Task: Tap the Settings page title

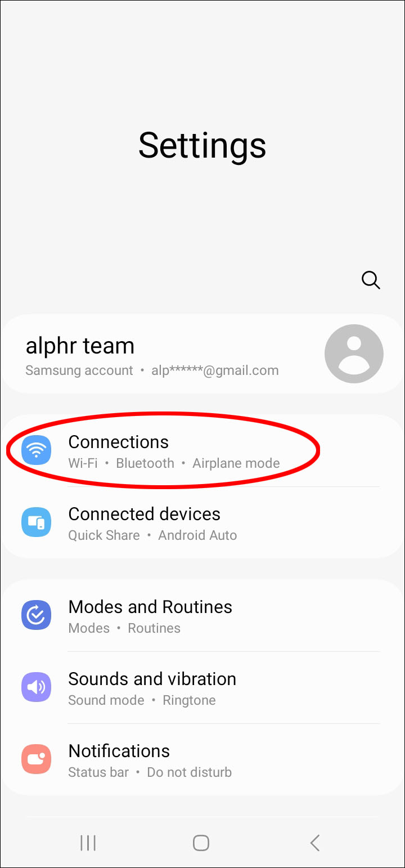Action: point(202,146)
